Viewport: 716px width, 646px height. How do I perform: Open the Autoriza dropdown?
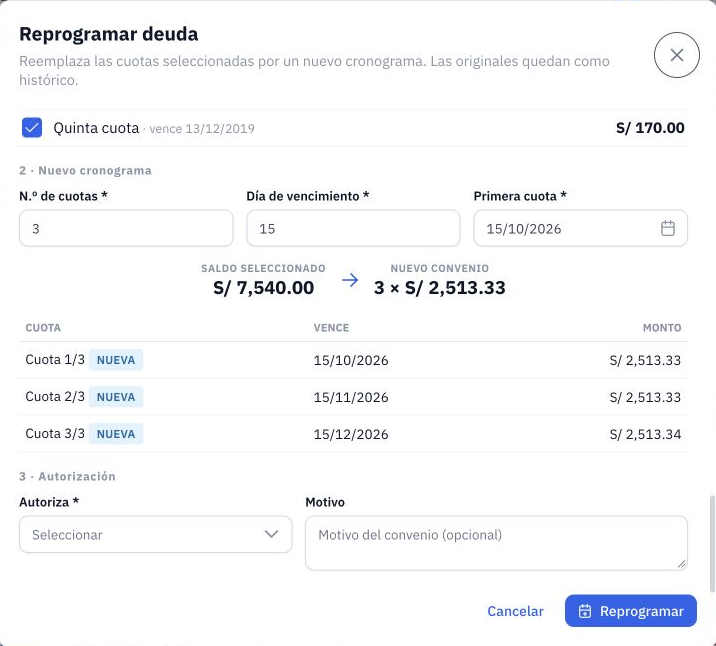(x=155, y=534)
